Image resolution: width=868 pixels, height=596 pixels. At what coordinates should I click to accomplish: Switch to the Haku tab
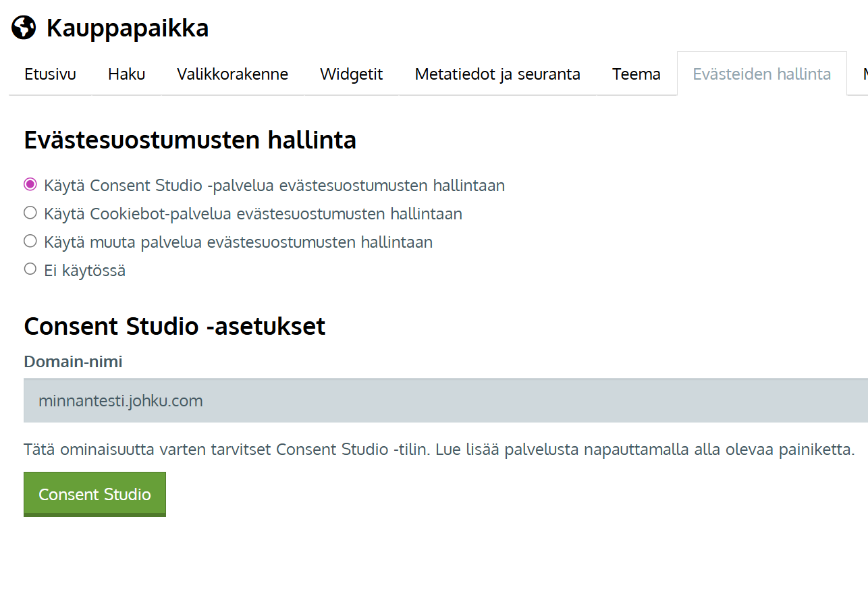pos(126,74)
